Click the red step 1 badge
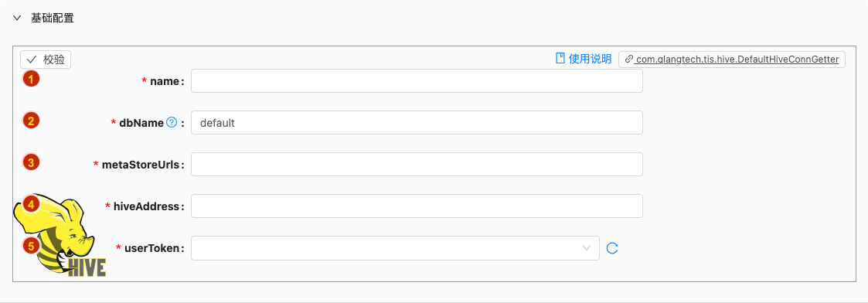The height and width of the screenshot is (303, 868). pos(31,79)
